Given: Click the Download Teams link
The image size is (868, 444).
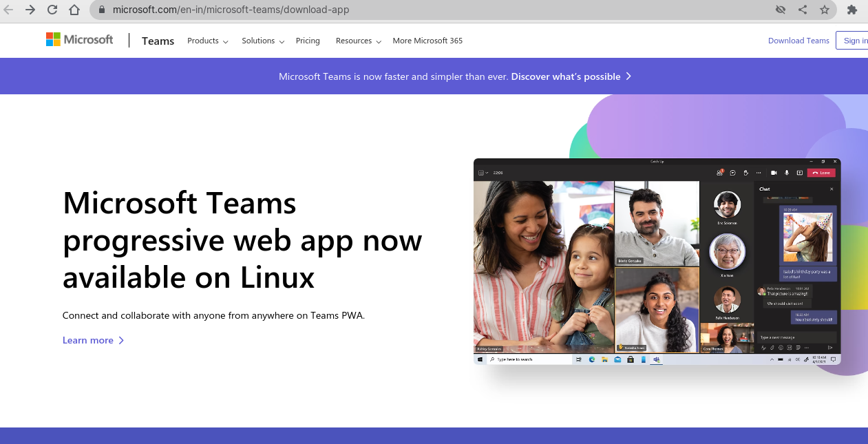Looking at the screenshot, I should click(798, 41).
